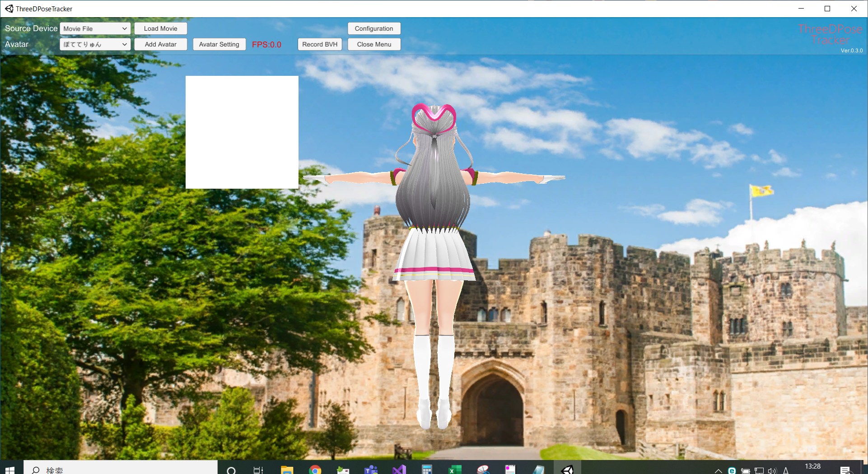Open Visual Studio from the taskbar
The height and width of the screenshot is (474, 868).
(399, 470)
